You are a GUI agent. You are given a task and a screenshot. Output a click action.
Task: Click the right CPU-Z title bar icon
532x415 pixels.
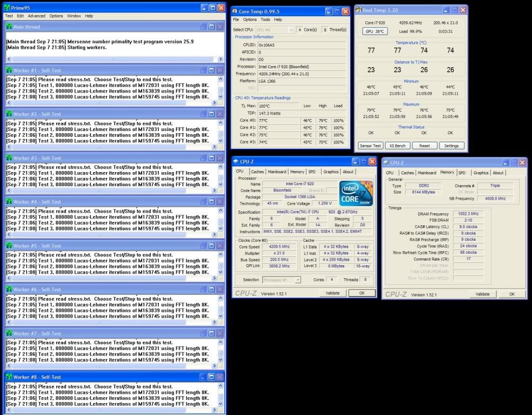coord(386,163)
